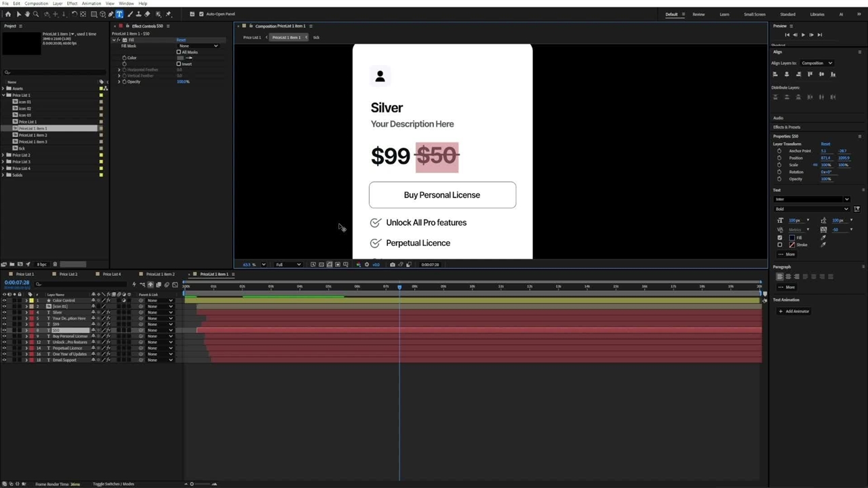Click the Play button in Preview panel
The width and height of the screenshot is (868, 488).
pyautogui.click(x=803, y=35)
